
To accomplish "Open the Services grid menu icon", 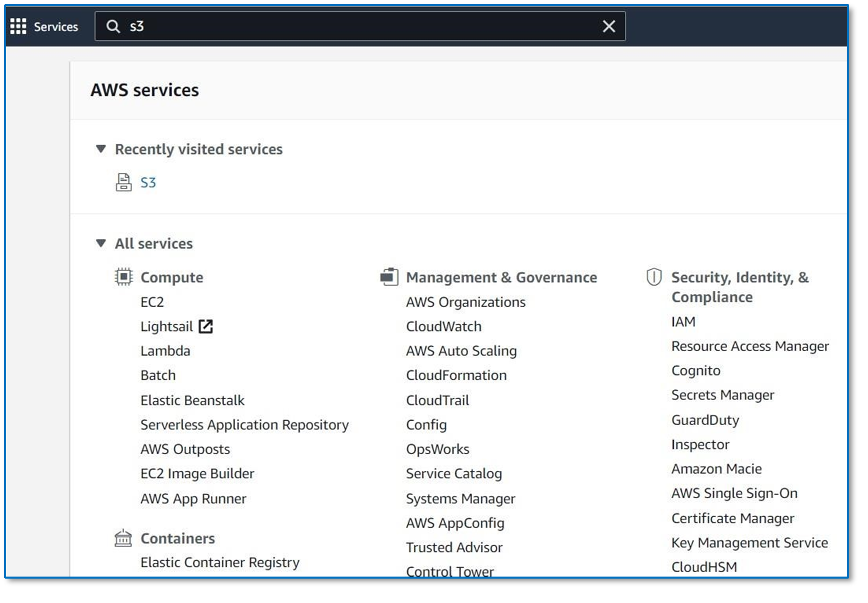I will (x=18, y=26).
